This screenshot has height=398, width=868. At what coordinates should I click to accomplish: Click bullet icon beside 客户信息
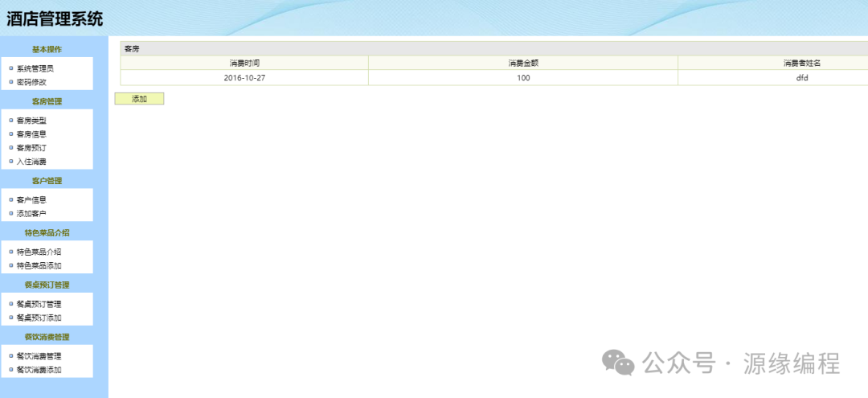click(11, 200)
